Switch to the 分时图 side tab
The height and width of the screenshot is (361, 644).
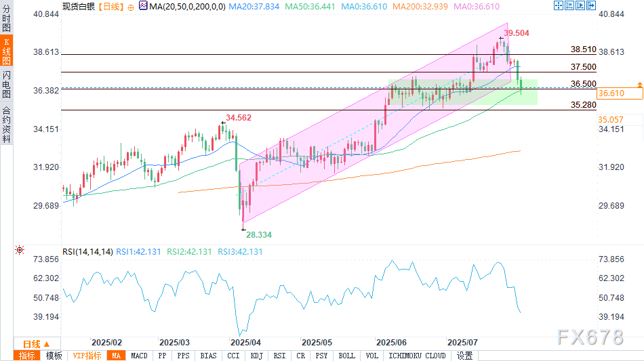pyautogui.click(x=6, y=18)
